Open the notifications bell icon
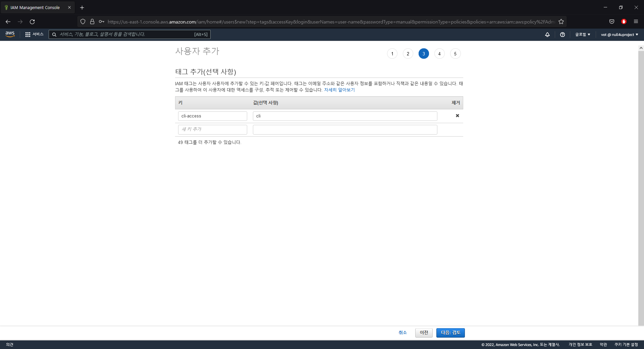The width and height of the screenshot is (644, 349). pyautogui.click(x=547, y=35)
